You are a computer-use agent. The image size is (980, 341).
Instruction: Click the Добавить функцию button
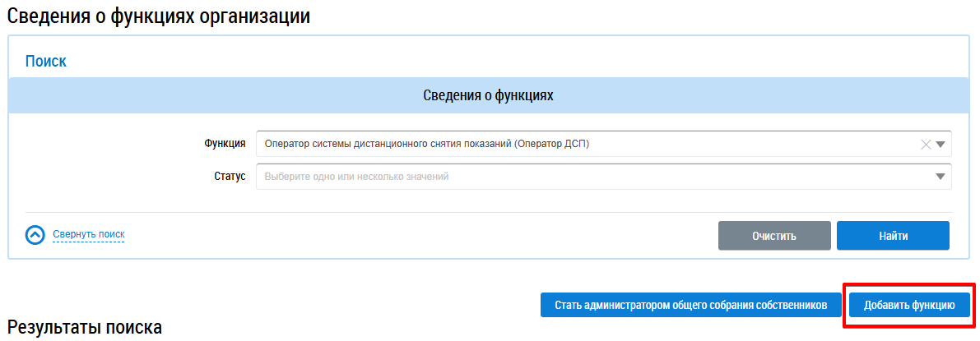coord(908,305)
